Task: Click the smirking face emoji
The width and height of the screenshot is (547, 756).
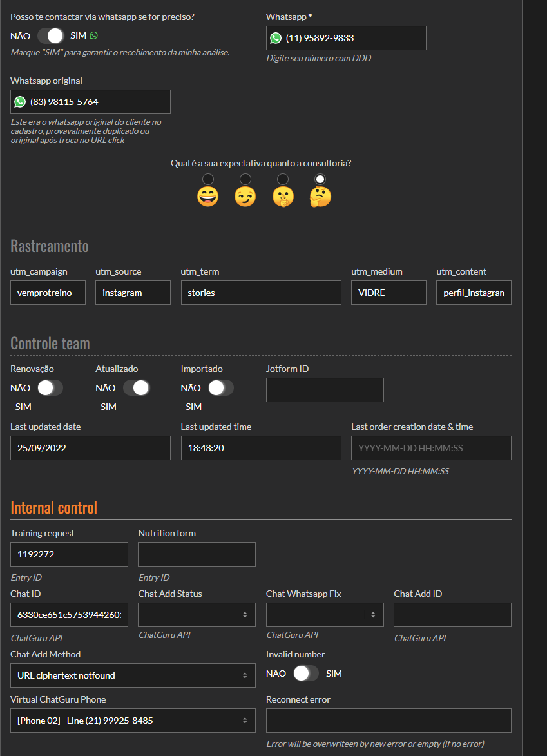Action: [245, 197]
